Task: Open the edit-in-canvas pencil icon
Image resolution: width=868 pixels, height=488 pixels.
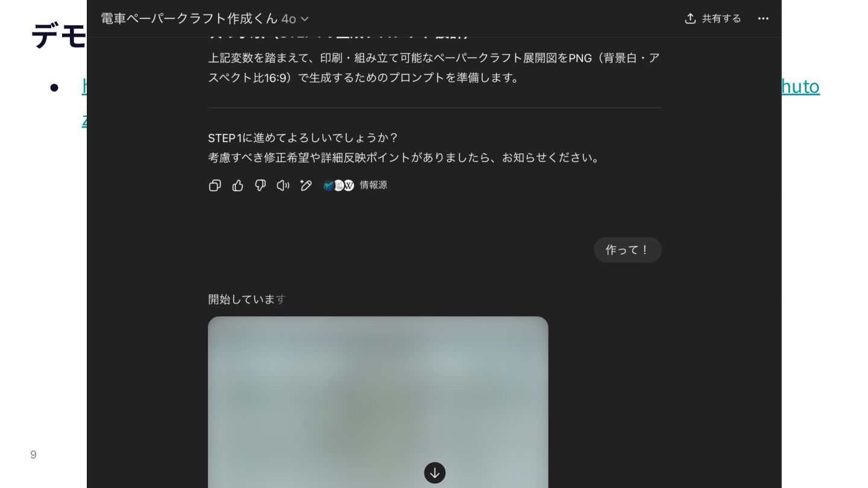Action: [x=306, y=186]
